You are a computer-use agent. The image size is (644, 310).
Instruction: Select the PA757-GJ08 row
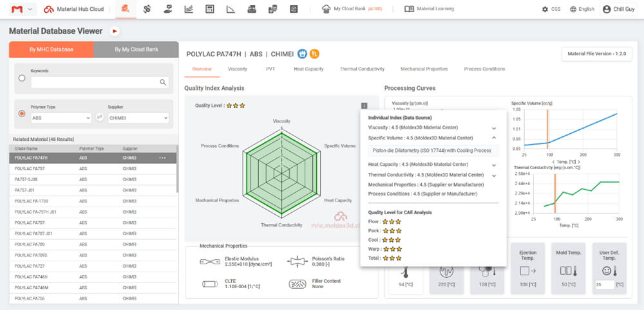click(93, 179)
